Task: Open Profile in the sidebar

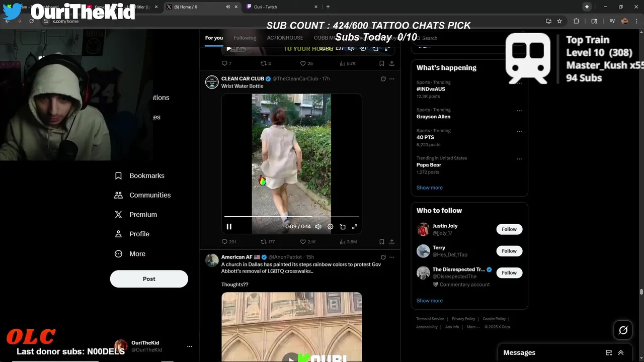Action: pyautogui.click(x=132, y=234)
